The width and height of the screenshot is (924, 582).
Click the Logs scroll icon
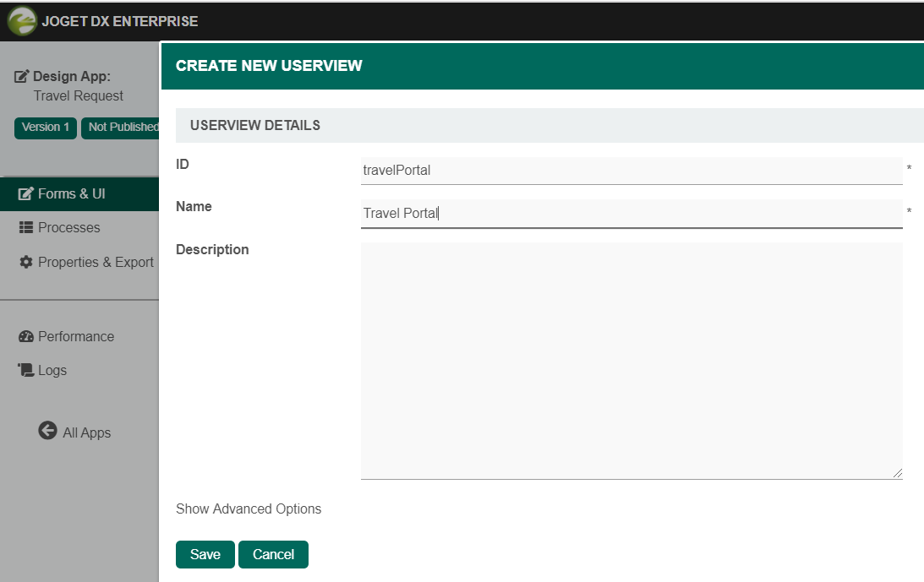tap(25, 370)
